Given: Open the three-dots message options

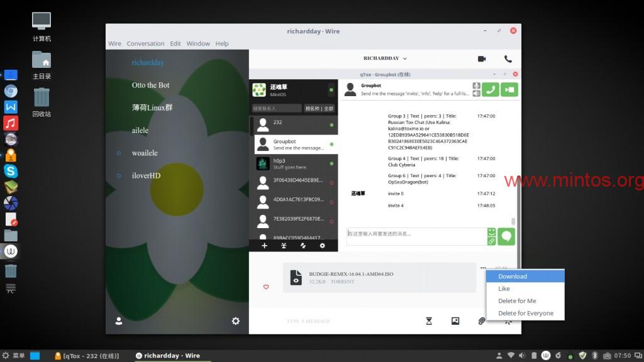Looking at the screenshot, I should 483,268.
